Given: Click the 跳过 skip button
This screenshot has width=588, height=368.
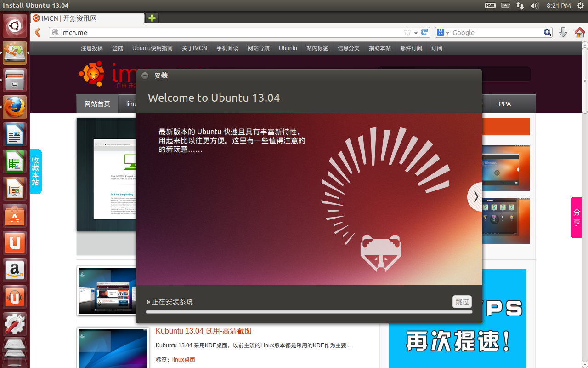Looking at the screenshot, I should (462, 302).
